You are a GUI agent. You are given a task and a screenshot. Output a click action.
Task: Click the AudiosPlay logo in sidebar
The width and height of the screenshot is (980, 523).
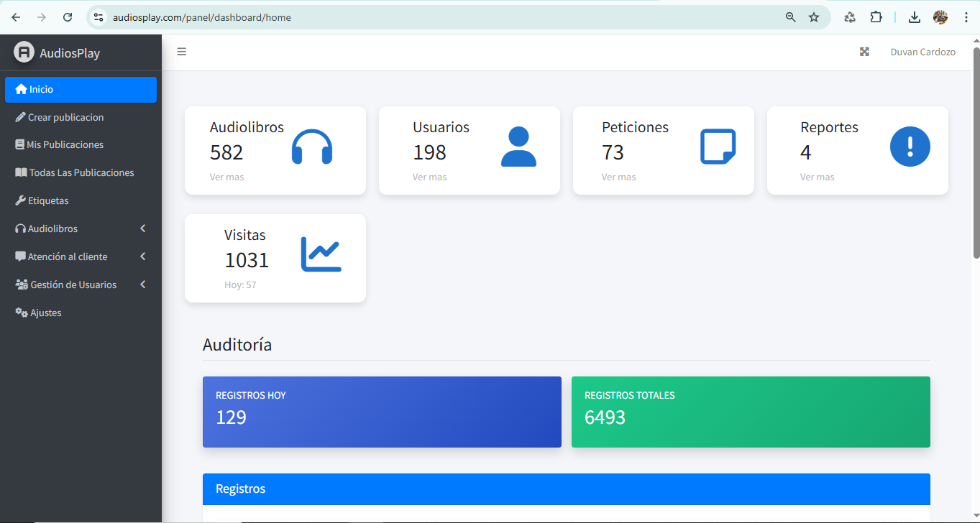[24, 52]
